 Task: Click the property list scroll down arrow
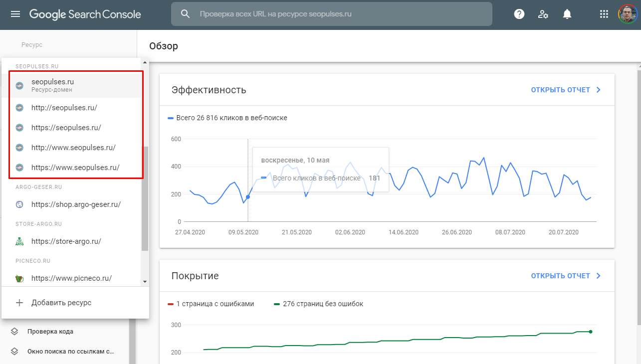point(145,281)
